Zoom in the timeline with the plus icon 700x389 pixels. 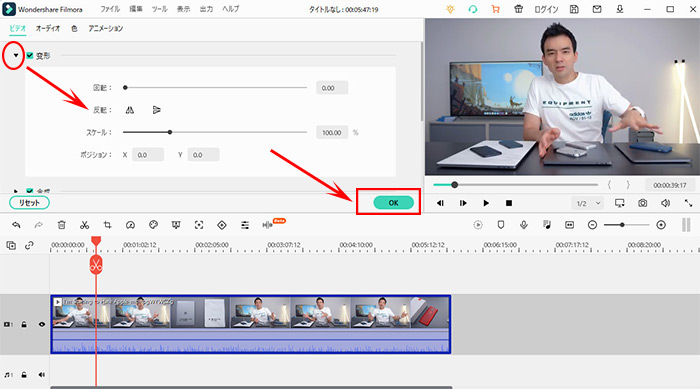click(661, 225)
